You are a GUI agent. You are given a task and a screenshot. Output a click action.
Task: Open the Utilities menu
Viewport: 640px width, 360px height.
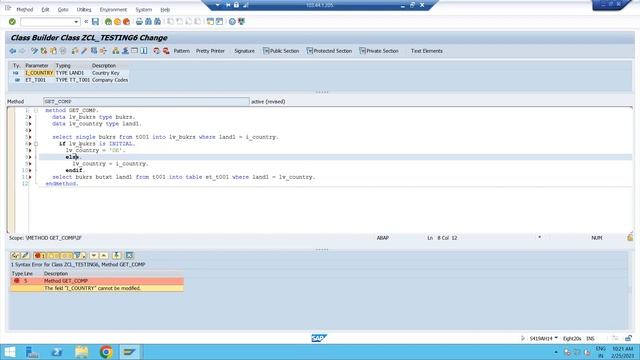click(x=84, y=9)
